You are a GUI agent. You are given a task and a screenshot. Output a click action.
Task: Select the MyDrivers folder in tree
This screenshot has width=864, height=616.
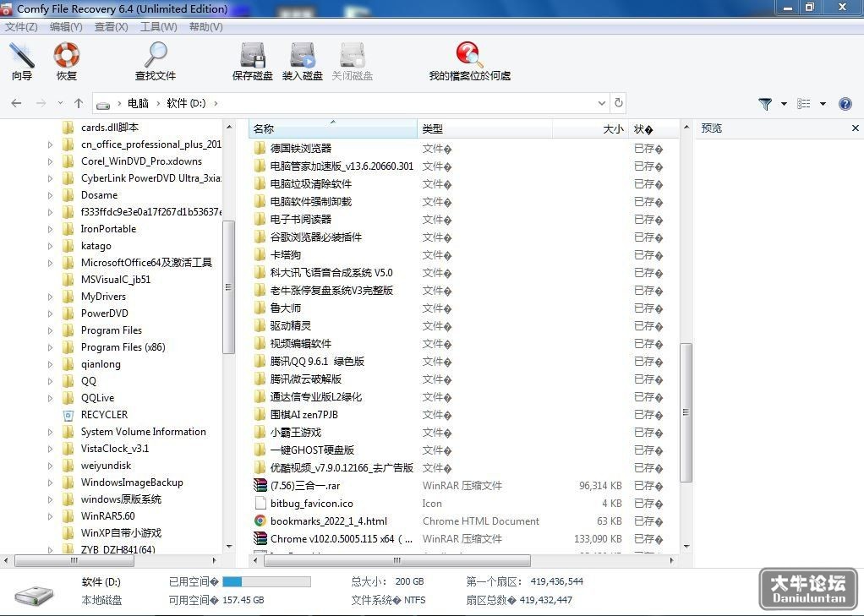point(103,297)
